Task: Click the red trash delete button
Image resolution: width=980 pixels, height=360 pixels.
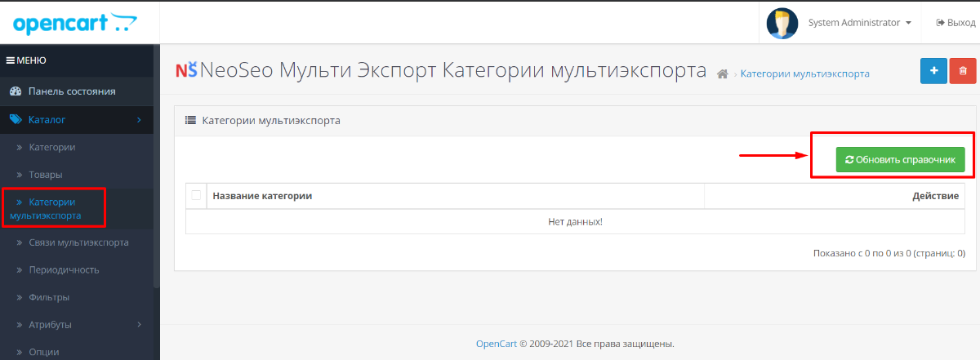Action: click(x=963, y=71)
